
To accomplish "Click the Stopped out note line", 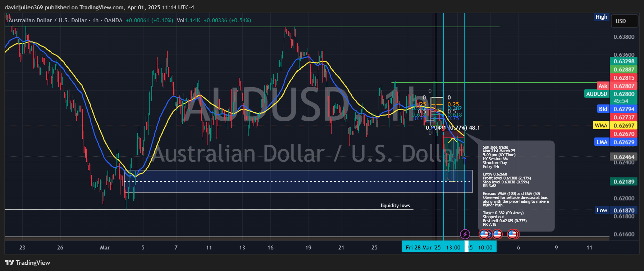I will coord(493,217).
